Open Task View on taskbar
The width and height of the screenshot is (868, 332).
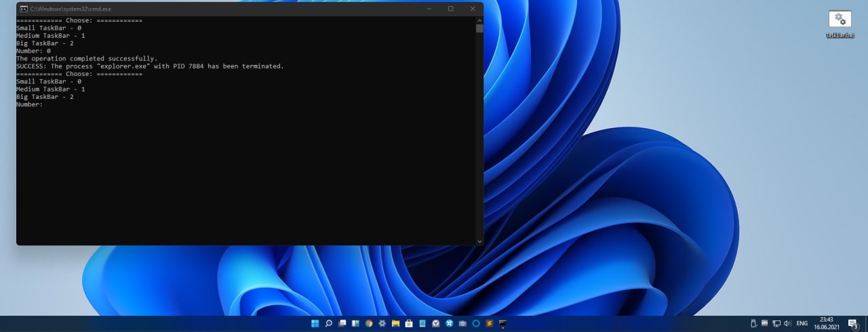click(x=342, y=323)
